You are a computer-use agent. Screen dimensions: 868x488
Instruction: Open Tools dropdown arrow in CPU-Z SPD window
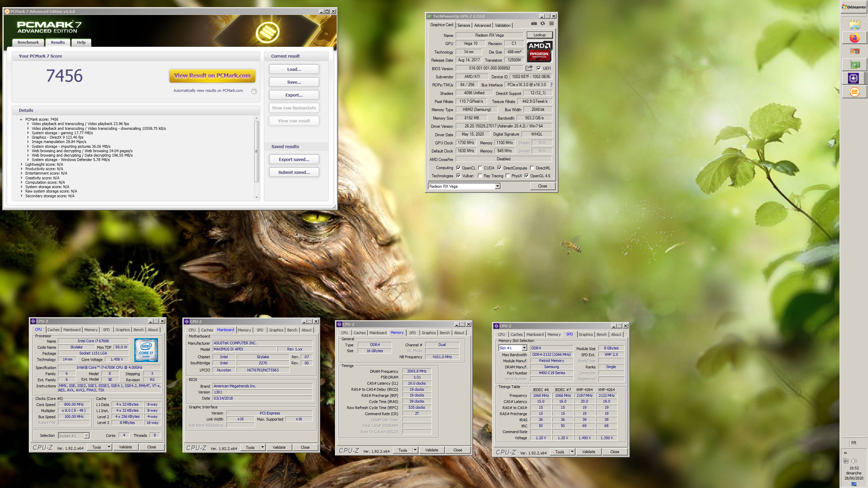[572, 452]
